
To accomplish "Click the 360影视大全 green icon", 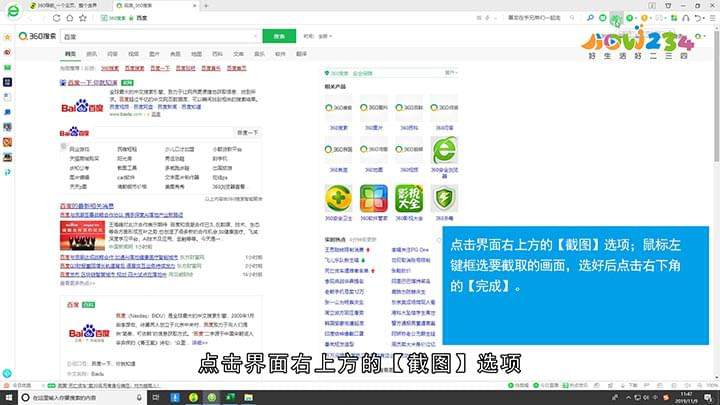I will pos(409,198).
